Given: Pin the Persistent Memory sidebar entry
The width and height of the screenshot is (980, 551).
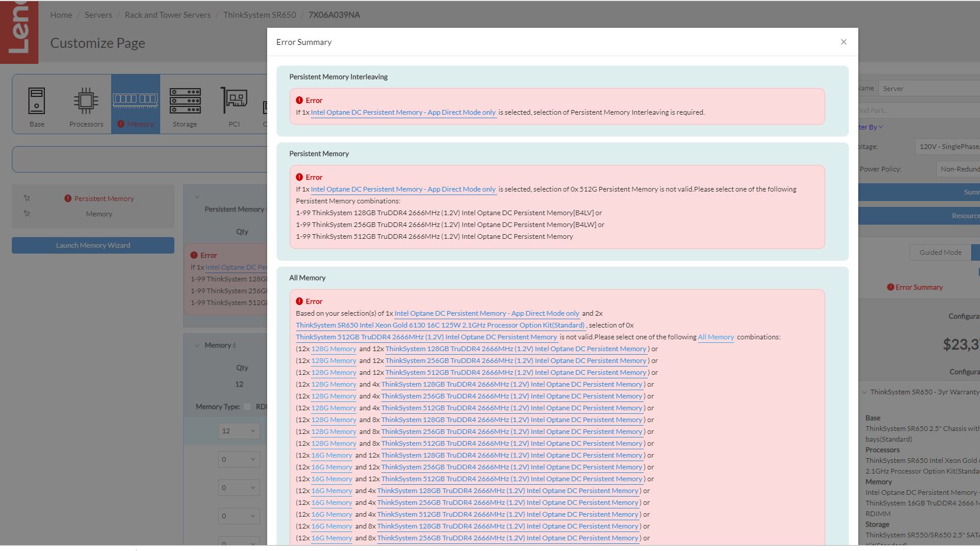Looking at the screenshot, I should tap(27, 198).
